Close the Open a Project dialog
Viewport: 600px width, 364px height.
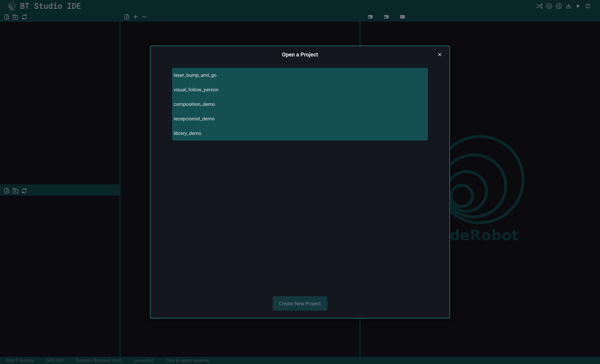click(x=440, y=55)
